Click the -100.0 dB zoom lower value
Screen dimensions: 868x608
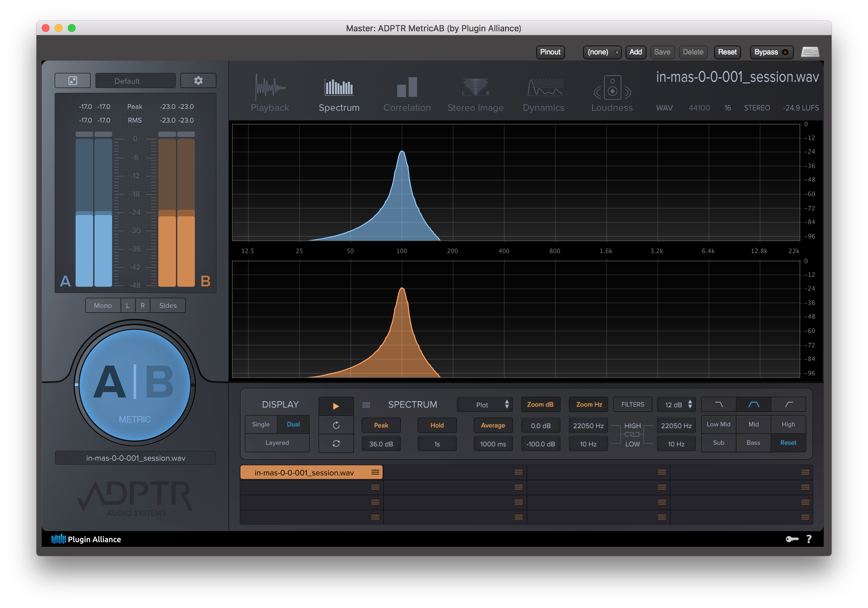541,444
